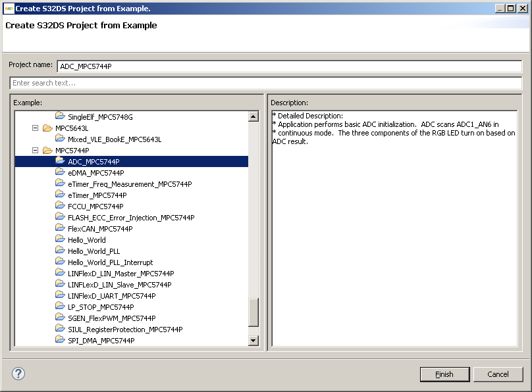The width and height of the screenshot is (532, 392).
Task: Click folder icon beside Mixed_VLE_BookE_MPC5643L
Action: (x=60, y=139)
